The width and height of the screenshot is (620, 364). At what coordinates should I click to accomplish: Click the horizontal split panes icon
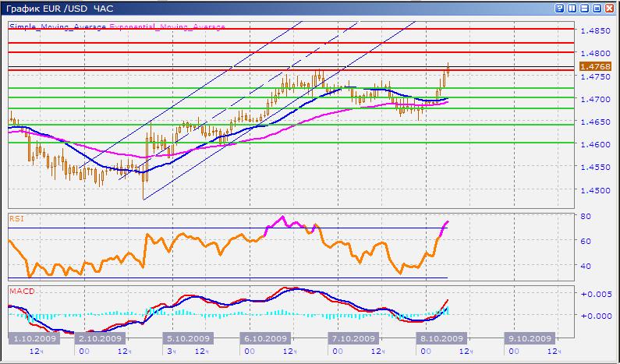[x=584, y=8]
